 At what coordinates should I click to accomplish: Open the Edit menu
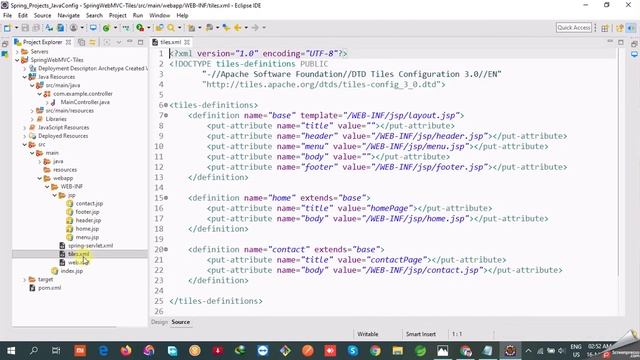click(x=23, y=16)
